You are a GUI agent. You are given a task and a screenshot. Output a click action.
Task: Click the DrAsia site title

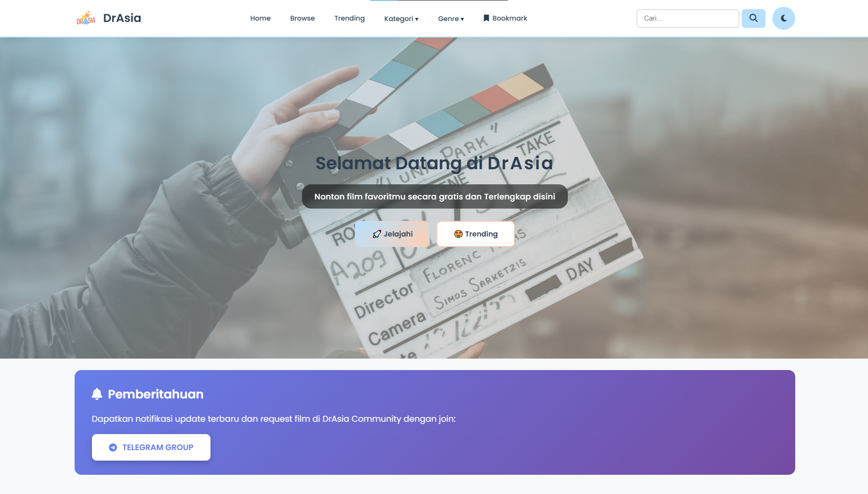click(122, 18)
